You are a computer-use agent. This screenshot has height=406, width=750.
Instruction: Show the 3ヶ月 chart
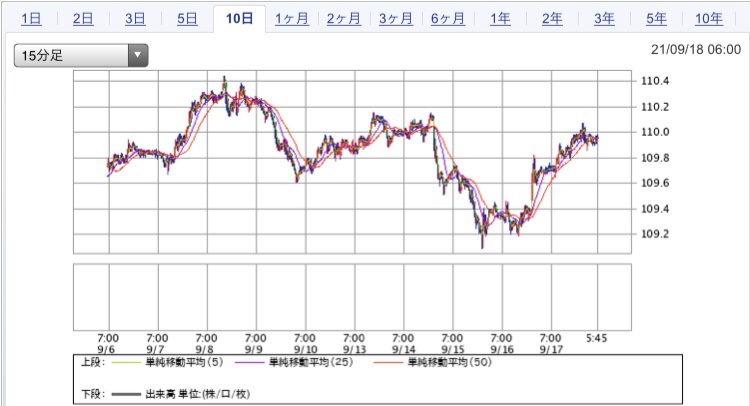(x=396, y=19)
